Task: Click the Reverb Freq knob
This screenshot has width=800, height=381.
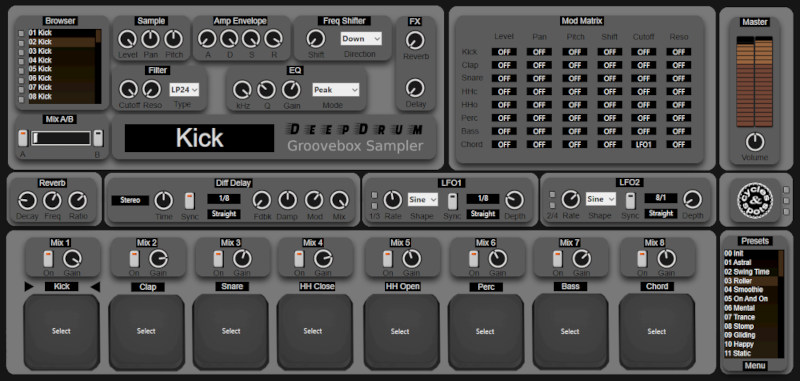Action: pos(52,201)
